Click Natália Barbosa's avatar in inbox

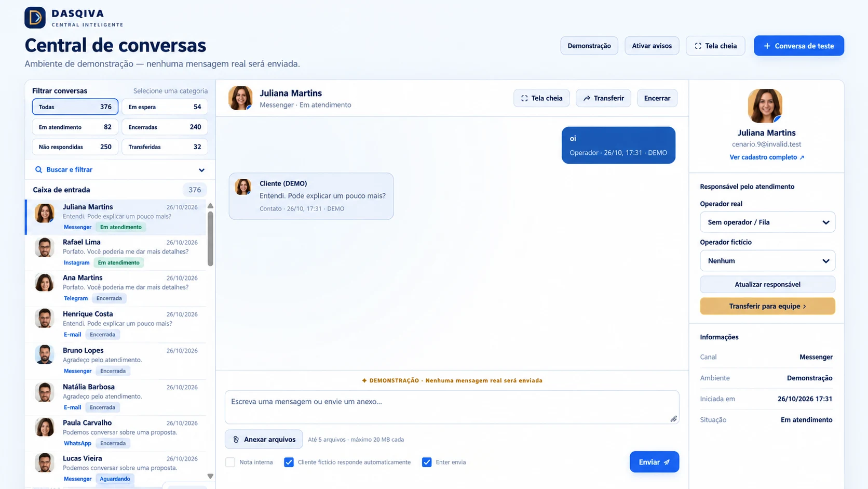click(45, 392)
